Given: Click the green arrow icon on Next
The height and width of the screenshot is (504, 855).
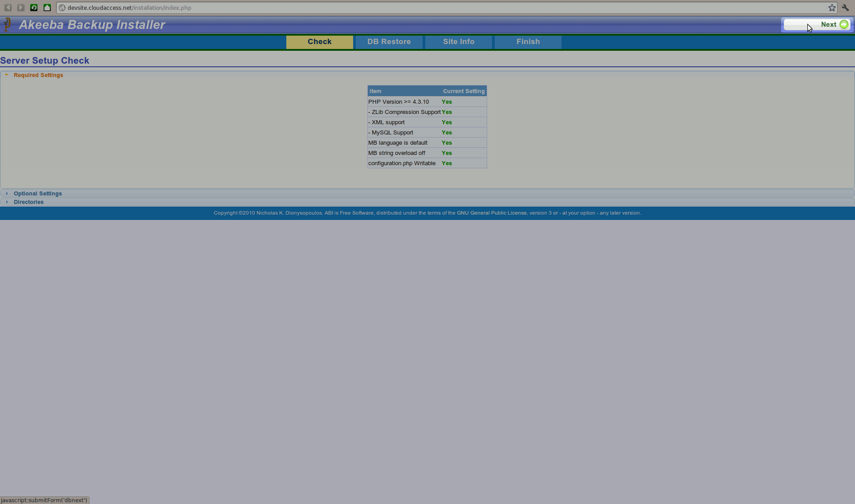Looking at the screenshot, I should point(844,24).
